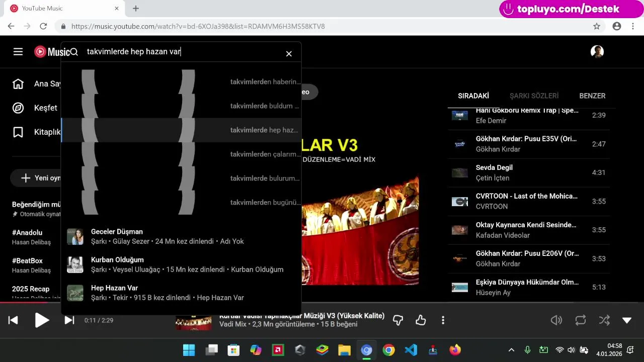Viewport: 644px width, 362px height.
Task: Select suggestion 'takvimlerden bugünü'
Action: [x=181, y=203]
